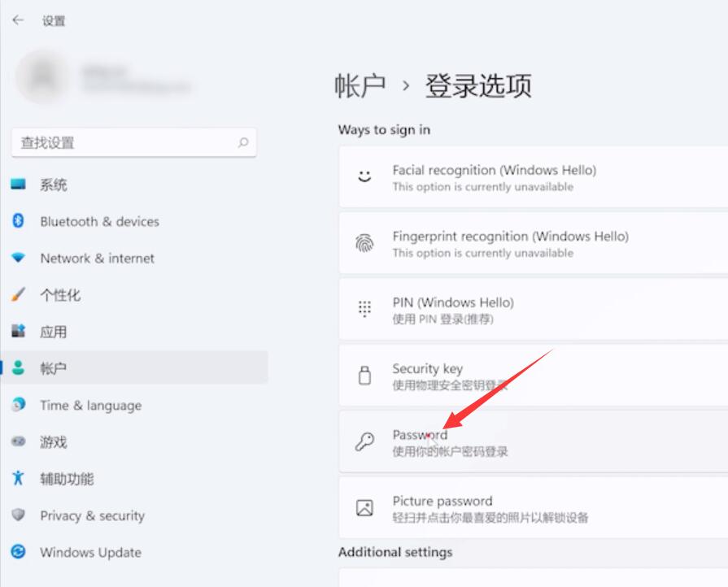Viewport: 728px width, 587px height.
Task: Open Bluetooth & devices section
Action: tap(133, 221)
